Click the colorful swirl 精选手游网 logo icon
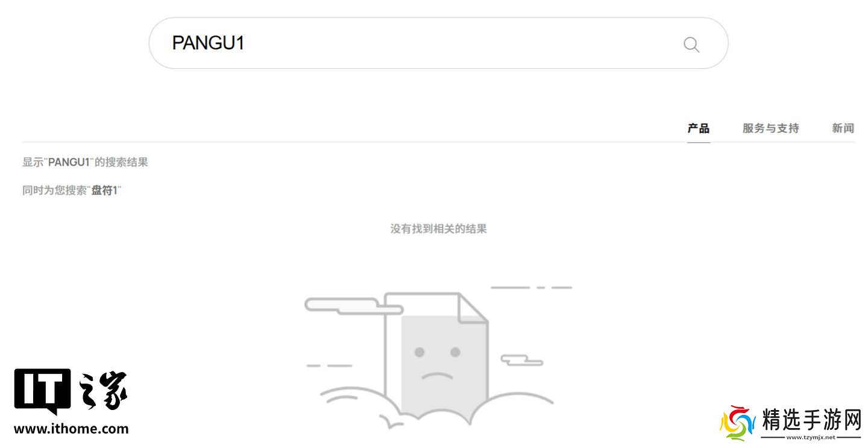Screen dimensions: 868x445 coord(738,423)
